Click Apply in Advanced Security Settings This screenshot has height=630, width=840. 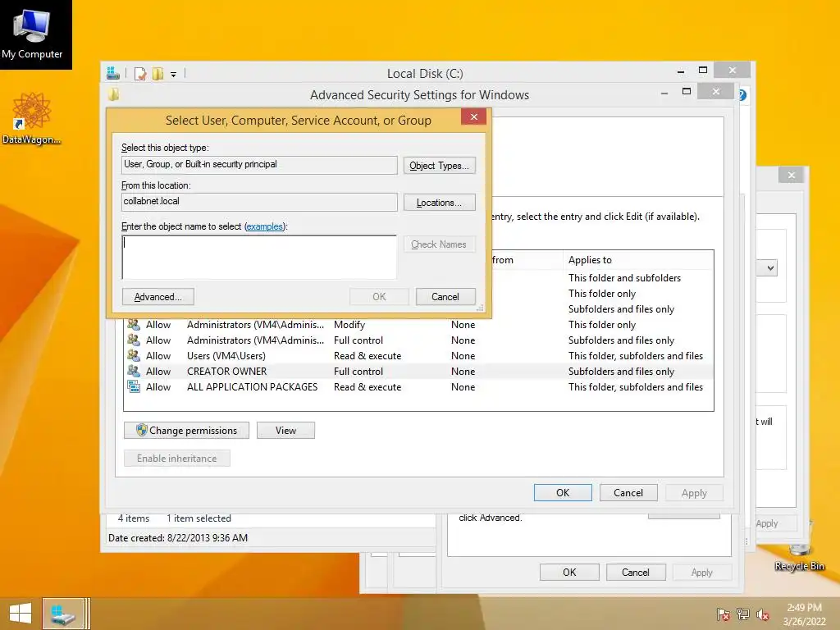pos(694,493)
